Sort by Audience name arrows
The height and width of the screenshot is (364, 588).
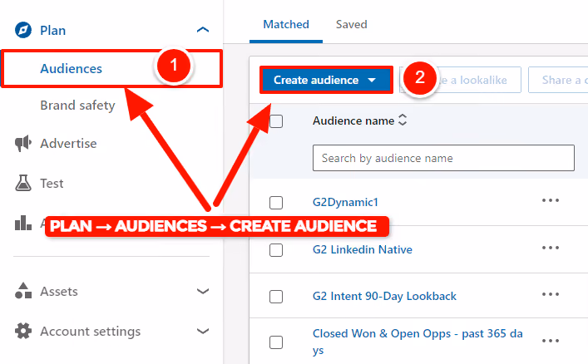coord(403,120)
